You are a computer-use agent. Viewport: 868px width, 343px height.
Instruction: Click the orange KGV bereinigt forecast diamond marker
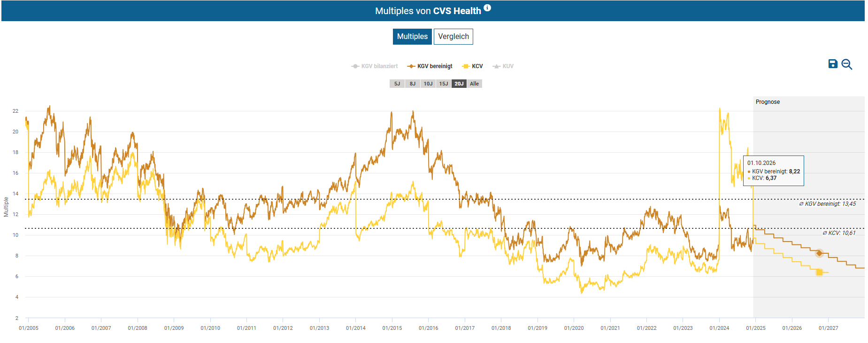[x=819, y=253]
